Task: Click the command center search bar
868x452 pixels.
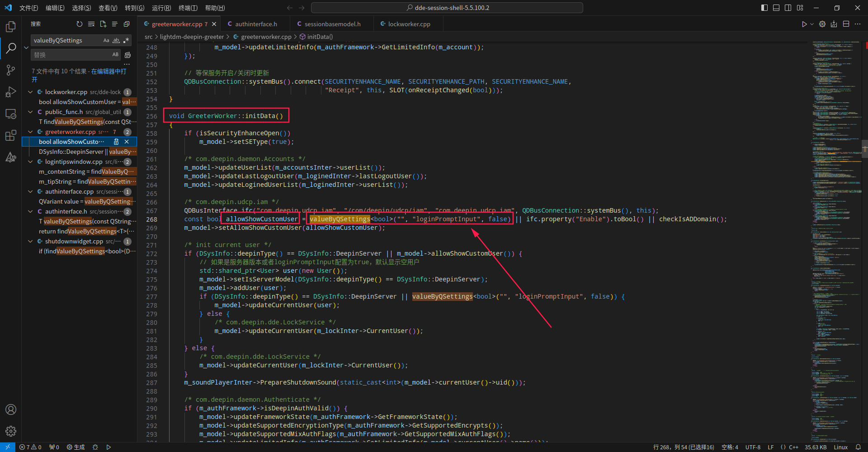Action: (x=447, y=8)
